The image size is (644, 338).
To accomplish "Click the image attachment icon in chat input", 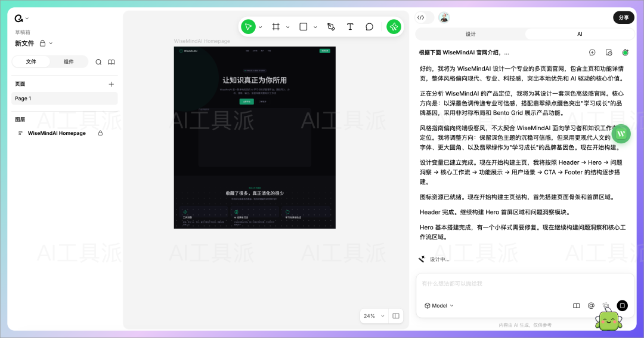I will point(606,305).
